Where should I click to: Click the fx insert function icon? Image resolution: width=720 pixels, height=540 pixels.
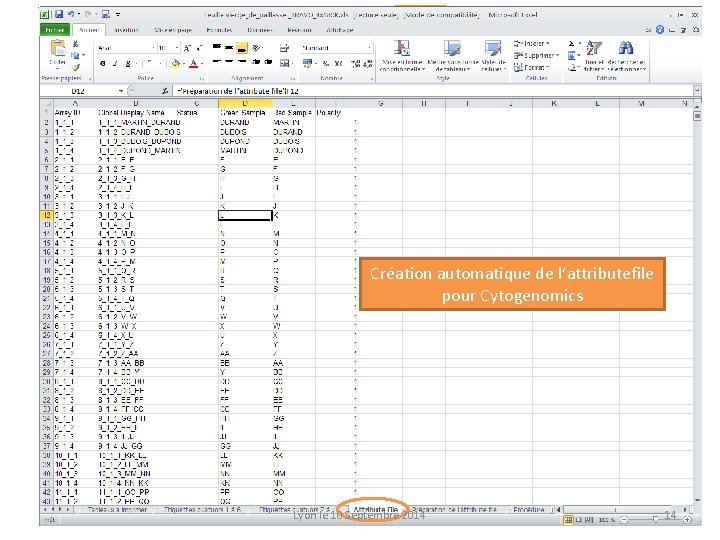[x=165, y=91]
